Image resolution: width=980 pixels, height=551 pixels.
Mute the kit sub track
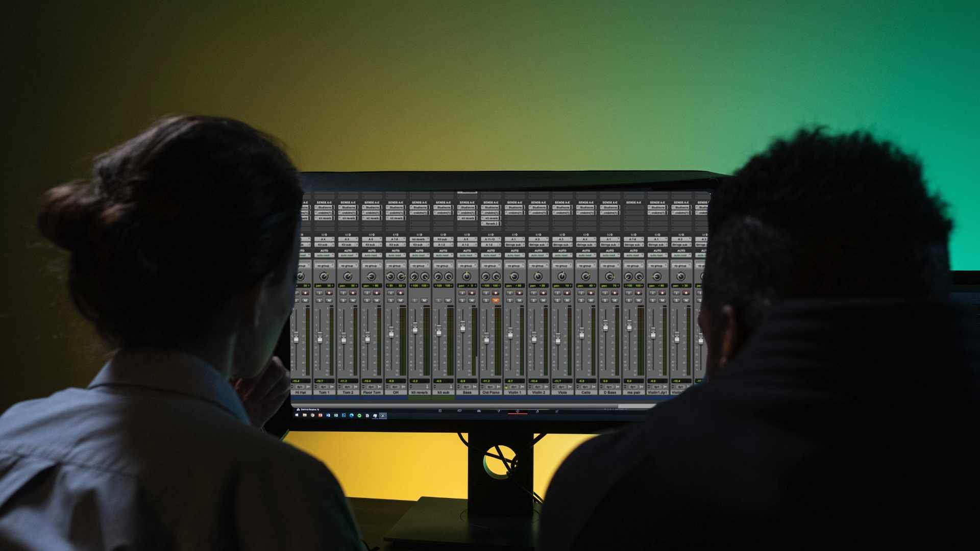tap(448, 300)
